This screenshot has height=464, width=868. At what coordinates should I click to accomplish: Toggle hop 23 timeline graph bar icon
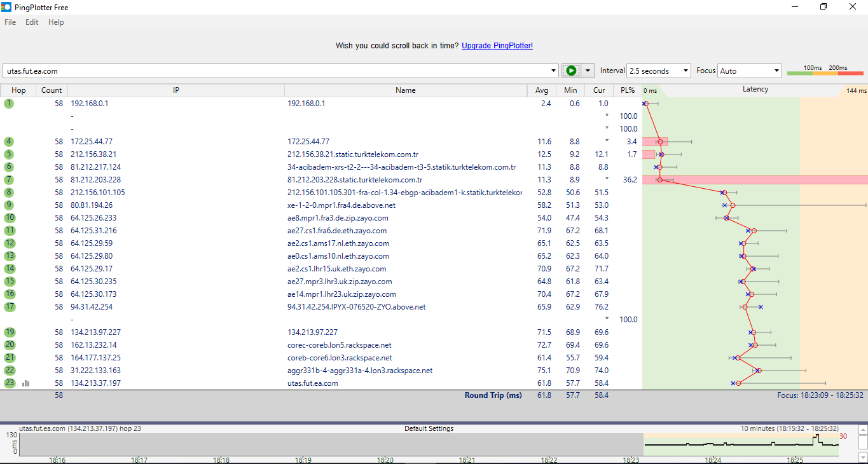pyautogui.click(x=26, y=383)
